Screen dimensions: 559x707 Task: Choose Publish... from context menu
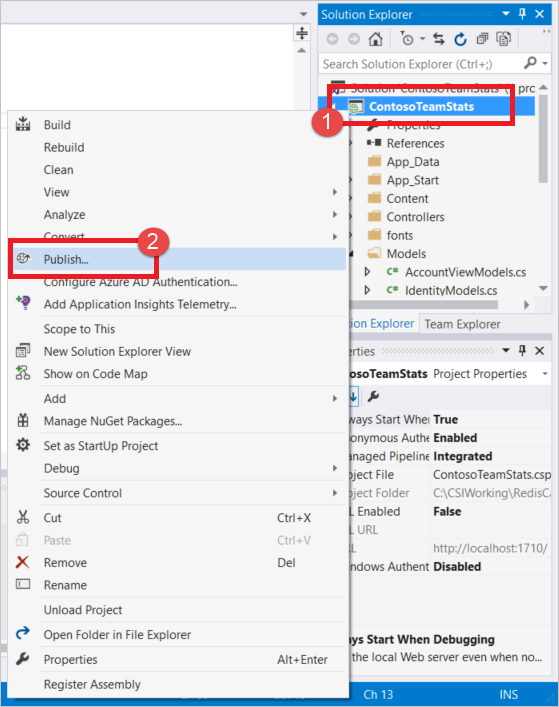tap(179, 259)
